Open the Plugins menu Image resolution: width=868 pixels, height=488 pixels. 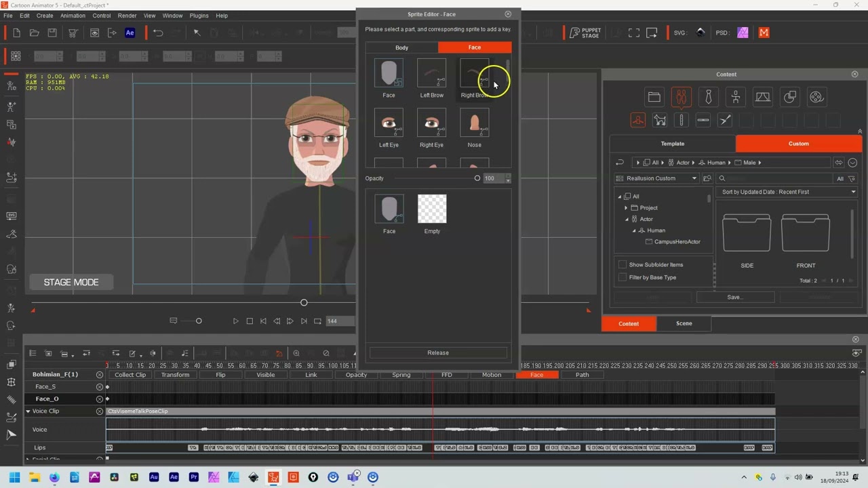click(x=199, y=16)
